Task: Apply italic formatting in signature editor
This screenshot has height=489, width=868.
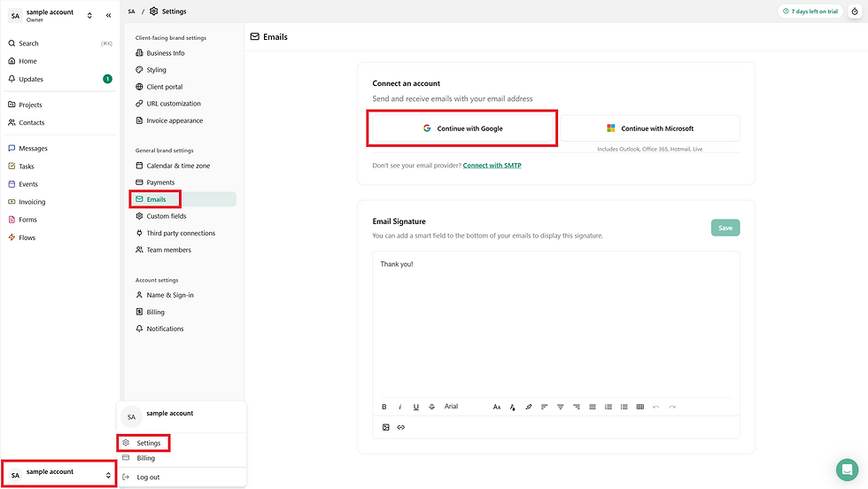Action: coord(400,407)
